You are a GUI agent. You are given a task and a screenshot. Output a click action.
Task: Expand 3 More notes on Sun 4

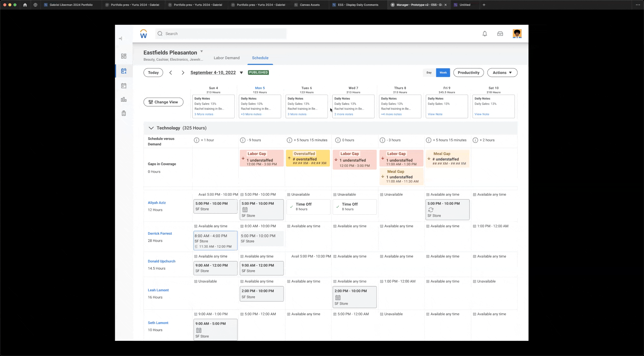[204, 114]
